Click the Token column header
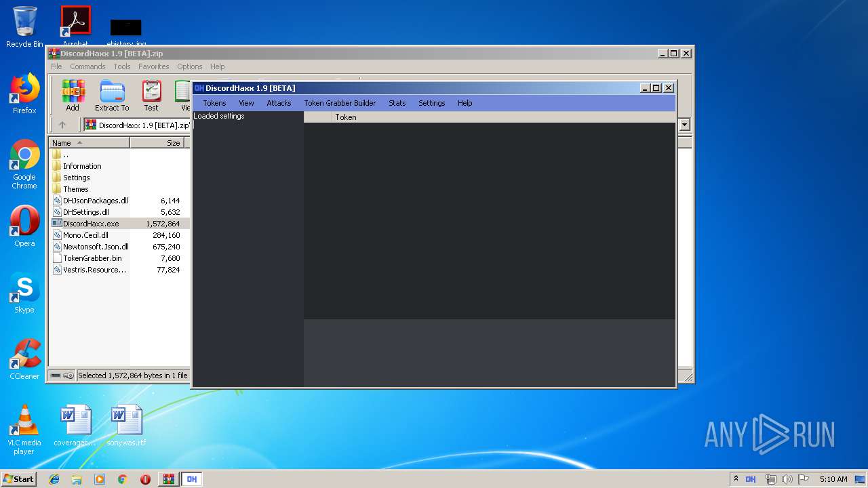868x488 pixels. coord(503,117)
